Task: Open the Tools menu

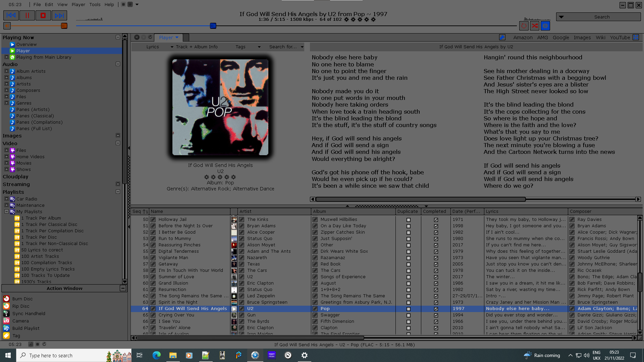Action: pos(95,4)
